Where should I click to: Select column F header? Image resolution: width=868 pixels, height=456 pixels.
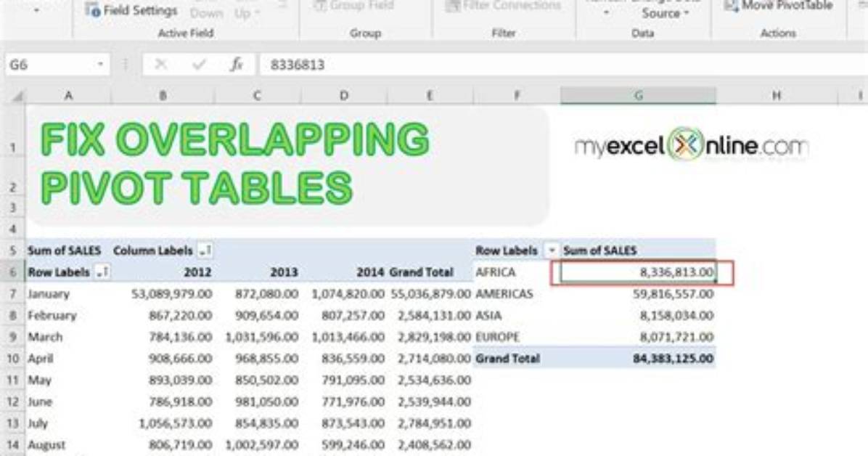click(517, 96)
